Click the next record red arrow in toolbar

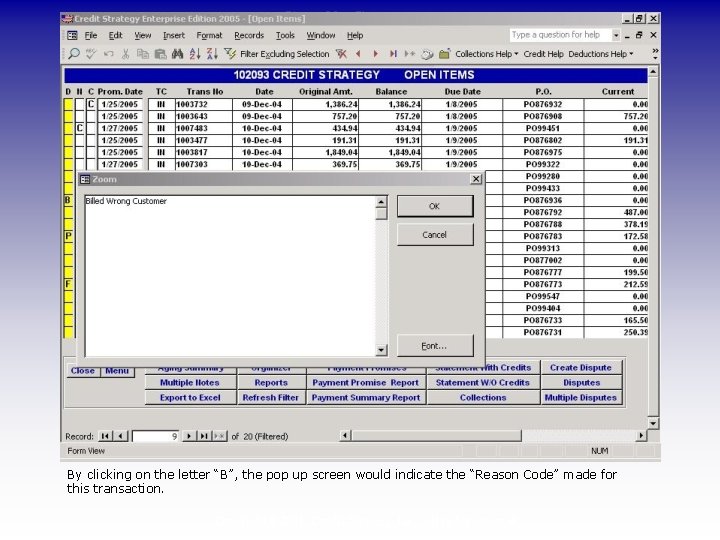376,54
